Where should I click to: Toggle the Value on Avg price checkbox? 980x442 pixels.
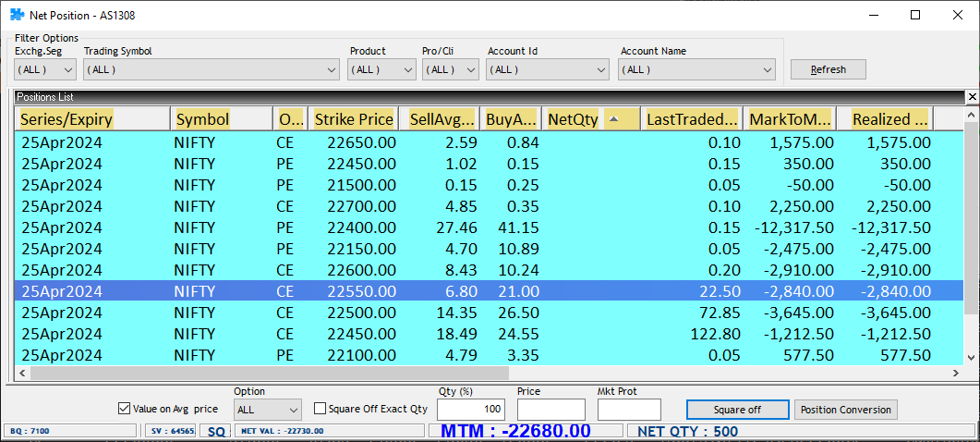(124, 409)
